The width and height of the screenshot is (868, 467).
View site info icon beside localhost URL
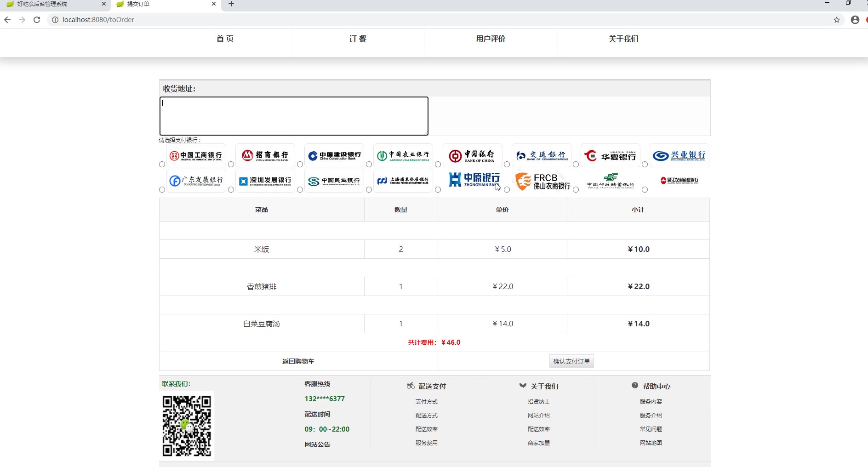[55, 20]
